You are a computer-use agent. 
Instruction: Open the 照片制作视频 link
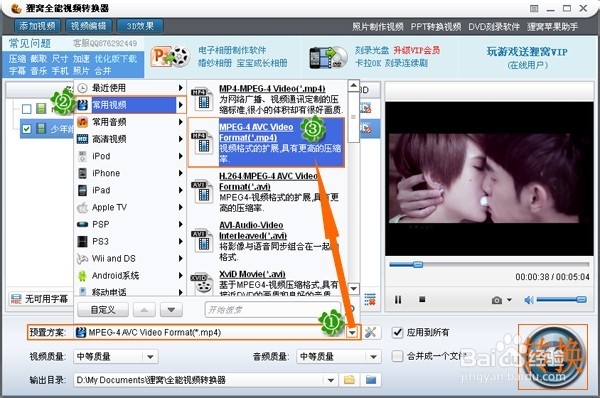coord(377,27)
